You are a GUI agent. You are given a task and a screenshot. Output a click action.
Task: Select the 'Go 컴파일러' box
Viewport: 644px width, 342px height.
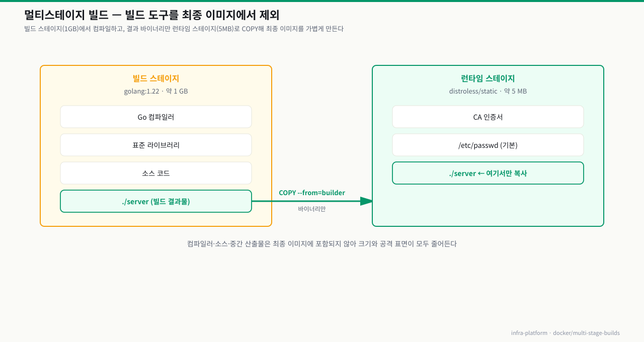156,117
